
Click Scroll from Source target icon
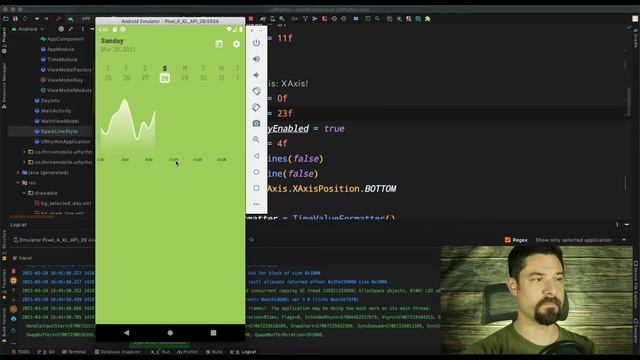pyautogui.click(x=61, y=29)
